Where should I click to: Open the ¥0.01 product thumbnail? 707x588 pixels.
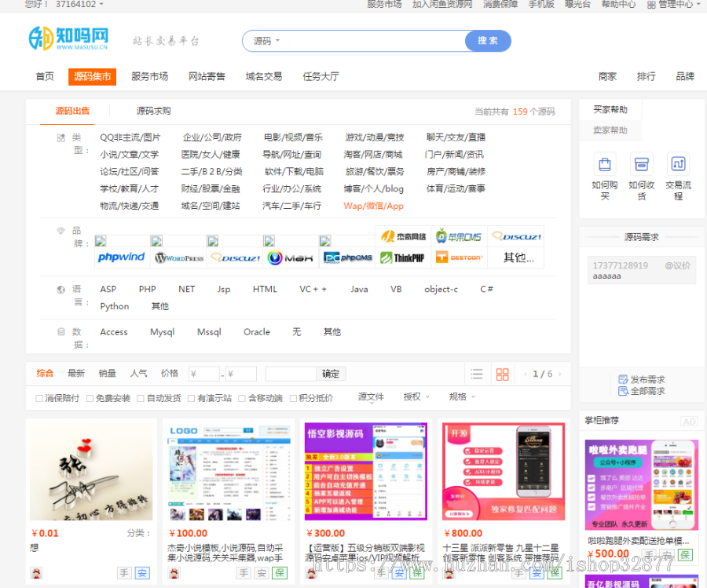tap(91, 471)
